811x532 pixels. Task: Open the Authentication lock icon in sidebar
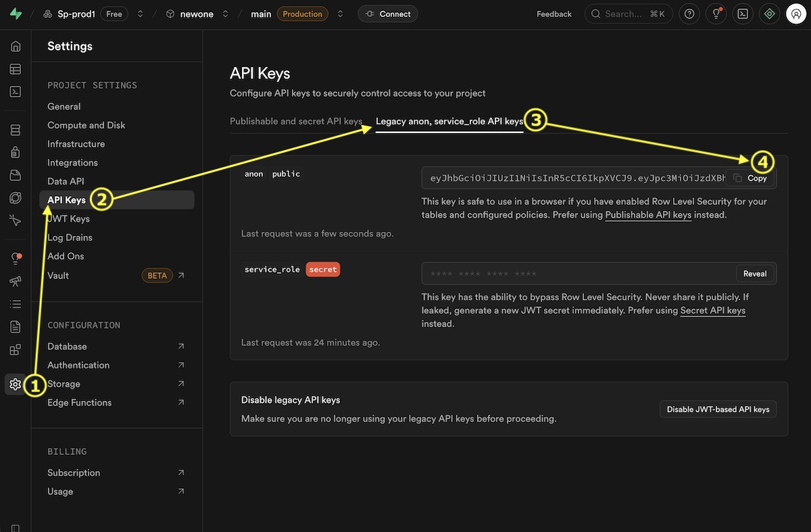tap(16, 153)
